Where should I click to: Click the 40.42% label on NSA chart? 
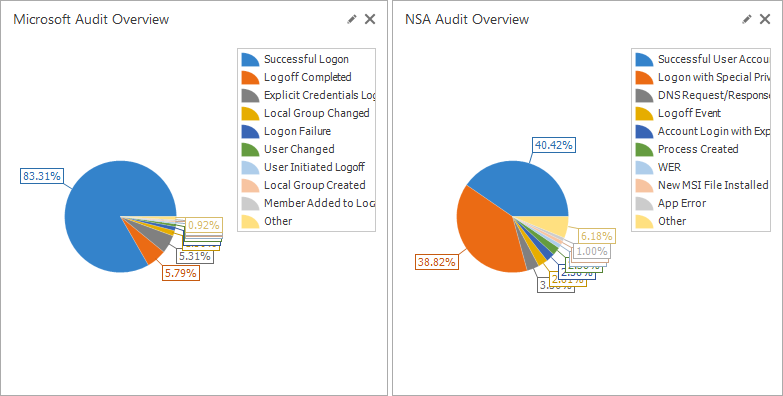click(x=554, y=145)
